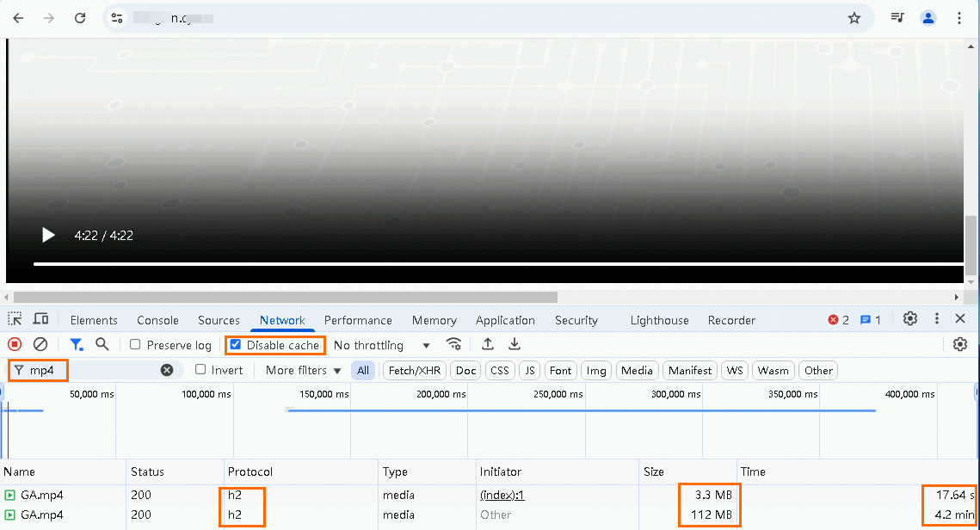This screenshot has width=980, height=530.
Task: Open the Elements tab
Action: pos(94,320)
